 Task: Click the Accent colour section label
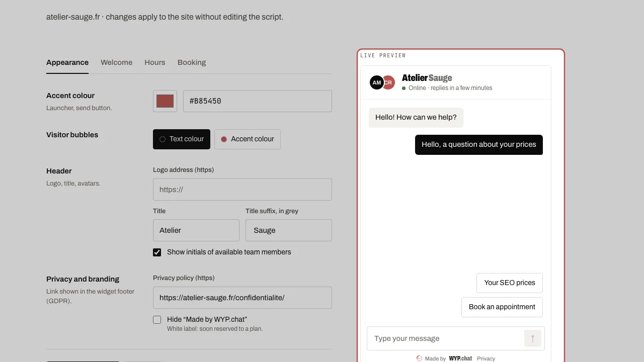click(70, 96)
